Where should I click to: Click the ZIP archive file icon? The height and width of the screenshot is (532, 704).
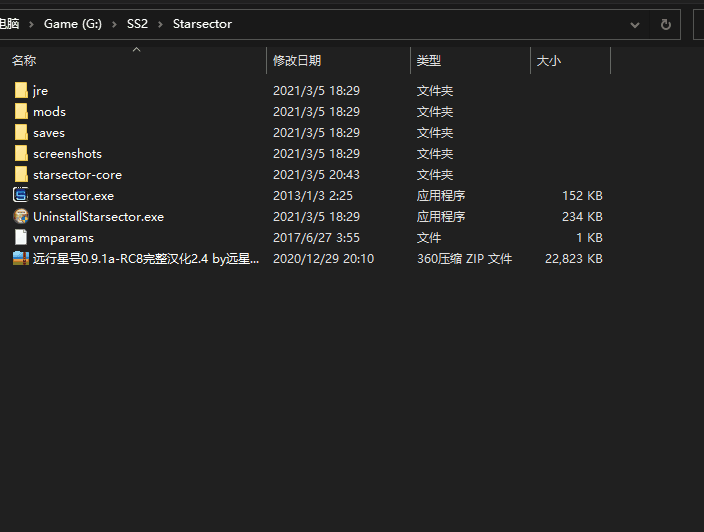click(x=21, y=258)
